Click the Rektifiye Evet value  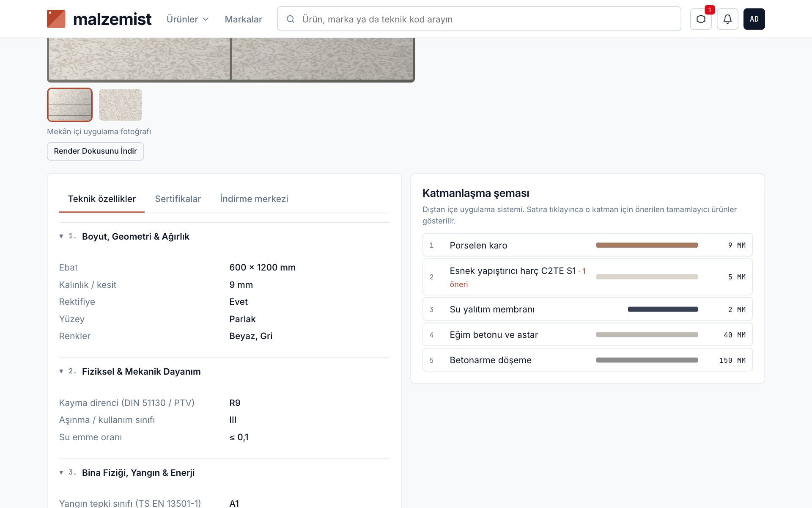(x=239, y=302)
